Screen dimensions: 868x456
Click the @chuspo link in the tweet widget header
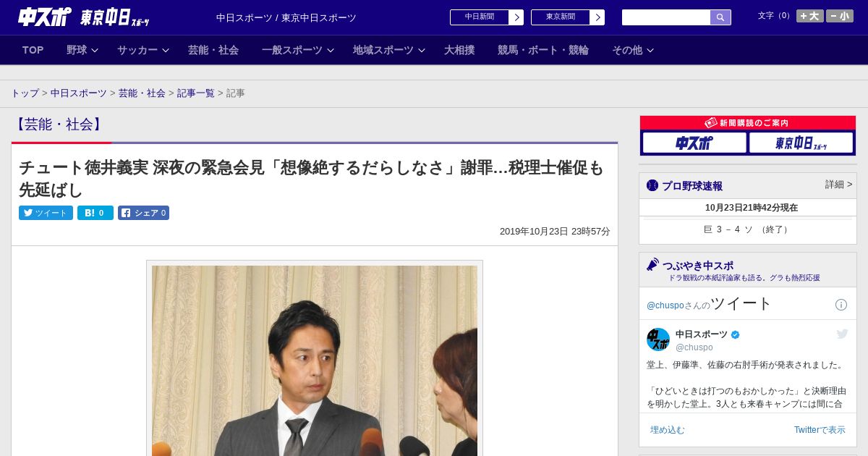(x=665, y=305)
